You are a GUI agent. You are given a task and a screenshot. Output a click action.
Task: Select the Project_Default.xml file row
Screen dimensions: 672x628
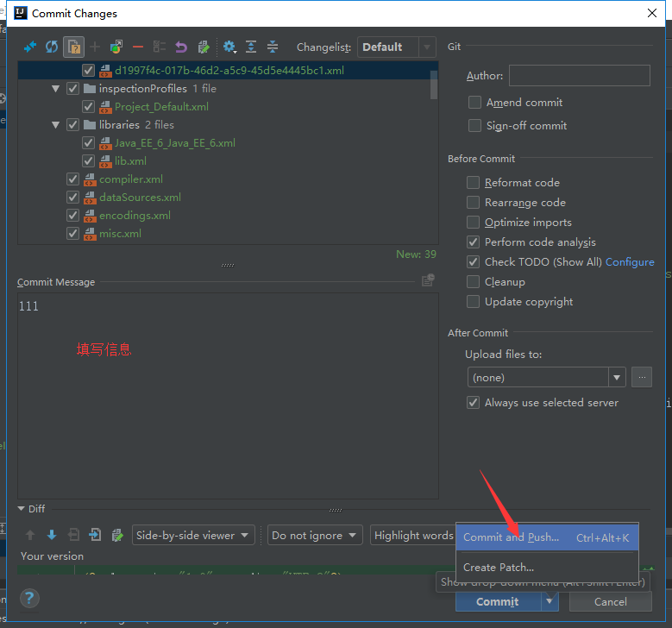tap(161, 107)
